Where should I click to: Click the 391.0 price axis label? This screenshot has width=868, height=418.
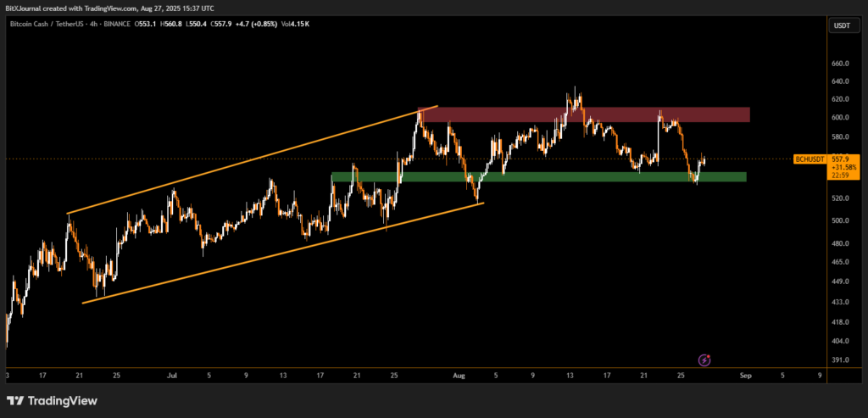click(841, 360)
